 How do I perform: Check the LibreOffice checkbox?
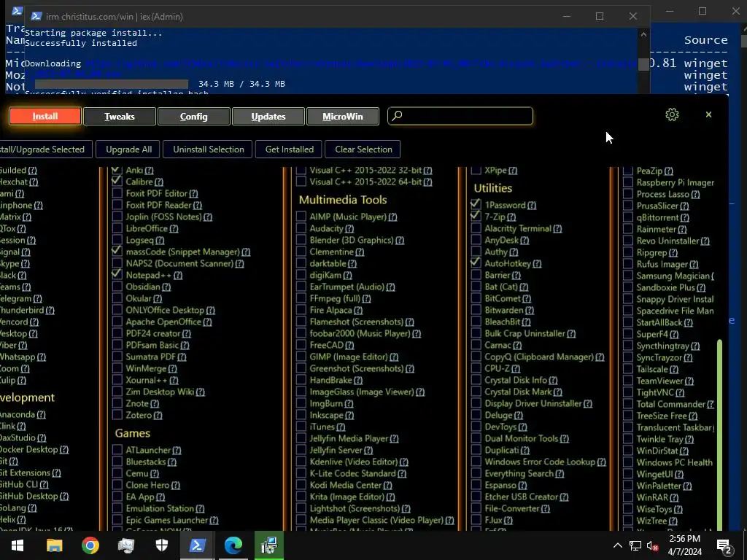[x=117, y=228]
